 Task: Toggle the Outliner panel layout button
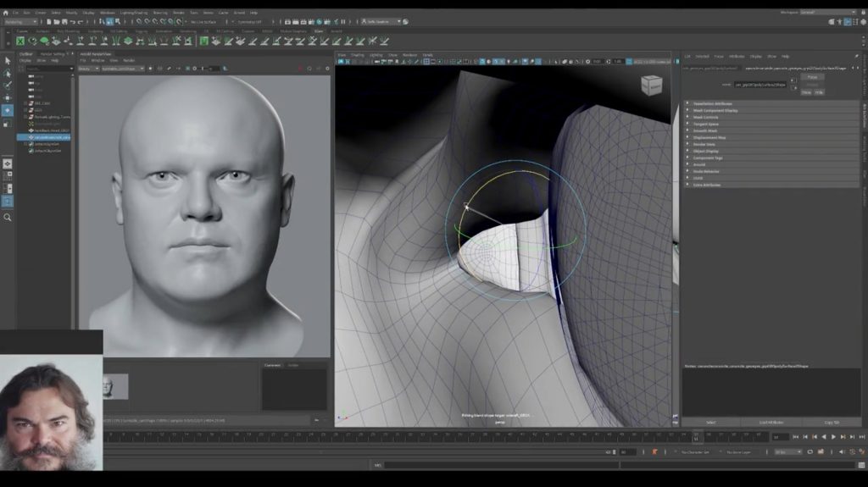pyautogui.click(x=7, y=202)
